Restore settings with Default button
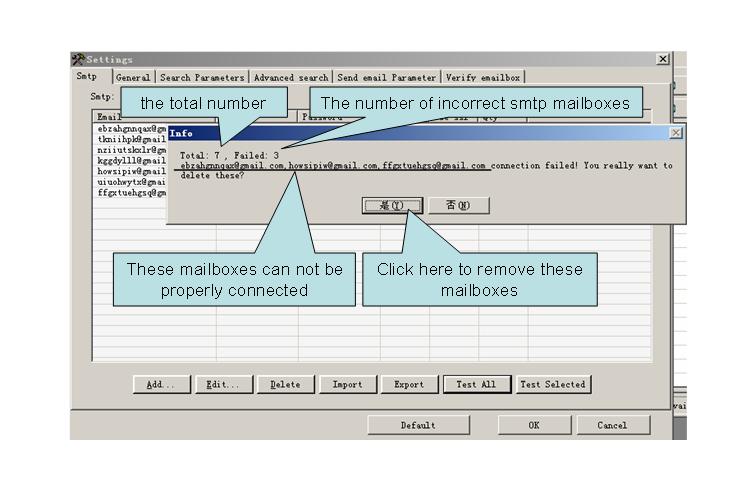Screen dimensions: 756x491 pyautogui.click(x=418, y=425)
